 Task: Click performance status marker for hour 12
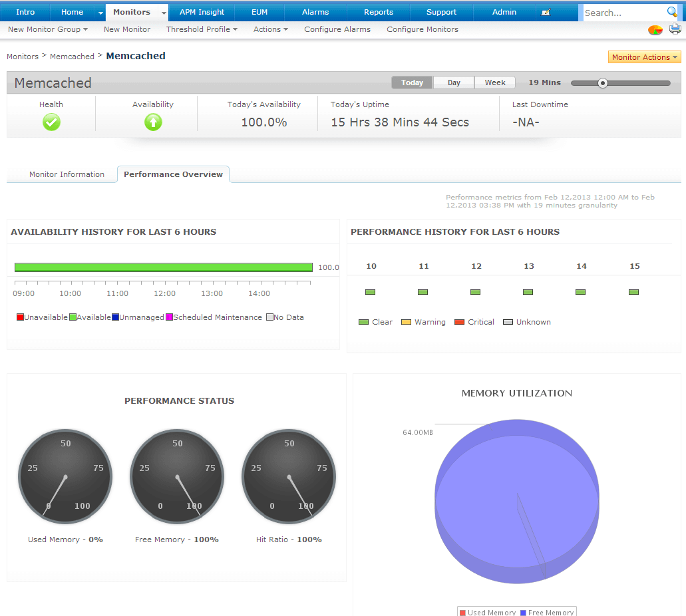pyautogui.click(x=475, y=292)
